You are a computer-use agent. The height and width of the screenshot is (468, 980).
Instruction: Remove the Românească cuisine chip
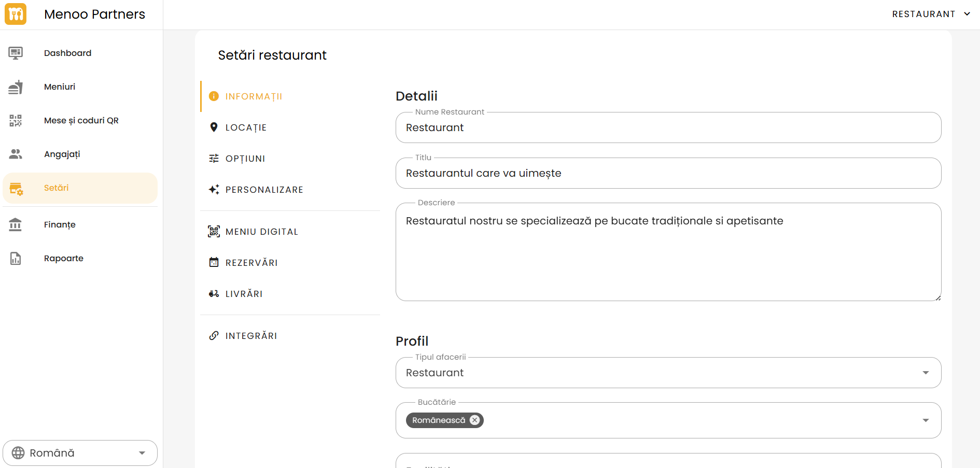coord(474,420)
